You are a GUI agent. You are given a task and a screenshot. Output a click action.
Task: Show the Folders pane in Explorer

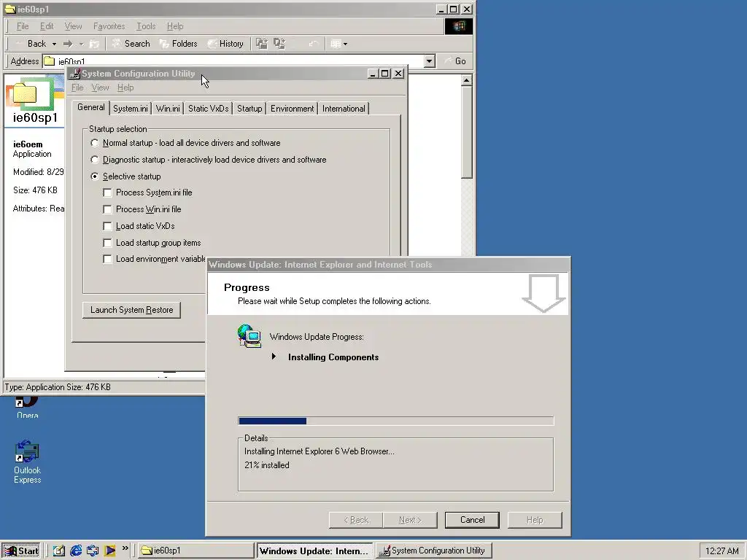click(x=179, y=44)
